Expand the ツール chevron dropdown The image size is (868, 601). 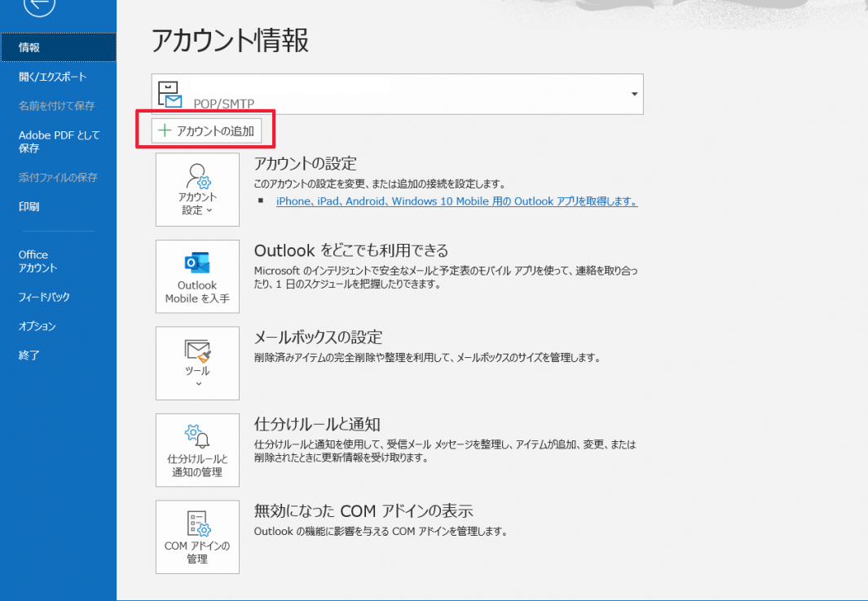[197, 383]
